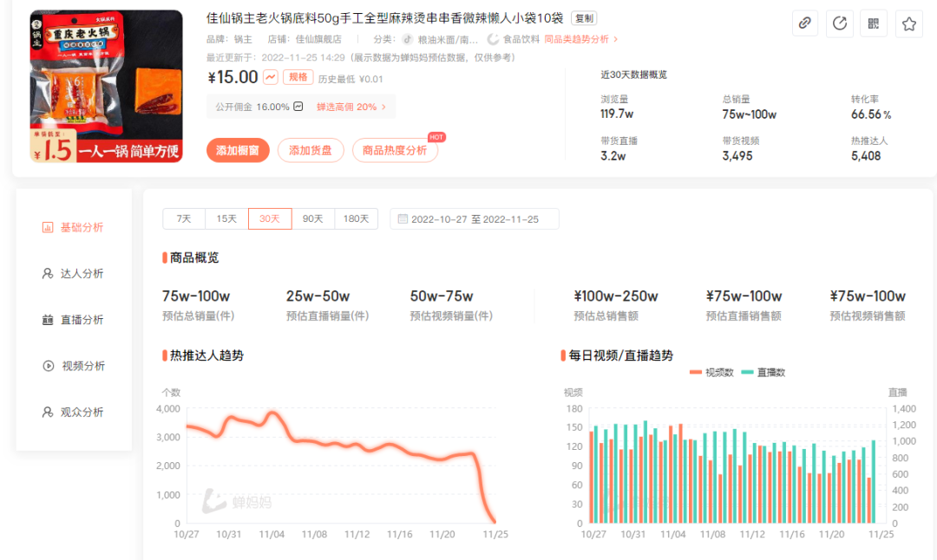Click the product thumbnail image
This screenshot has width=937, height=560.
pos(107,86)
